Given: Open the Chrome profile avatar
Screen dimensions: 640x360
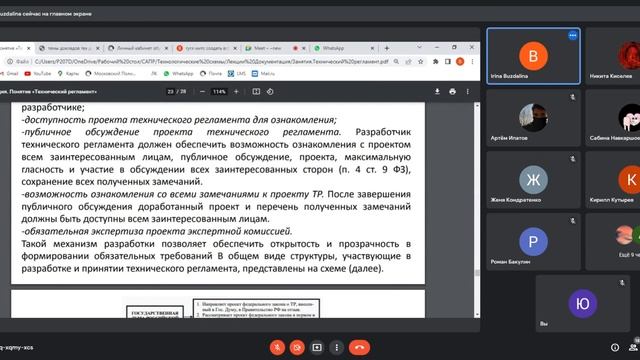Looking at the screenshot, I should click(x=460, y=62).
